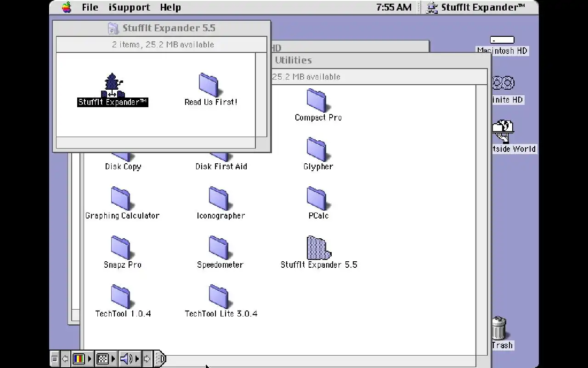The height and width of the screenshot is (368, 588).
Task: Click the Control Strip left scroll arrow
Action: tap(65, 359)
